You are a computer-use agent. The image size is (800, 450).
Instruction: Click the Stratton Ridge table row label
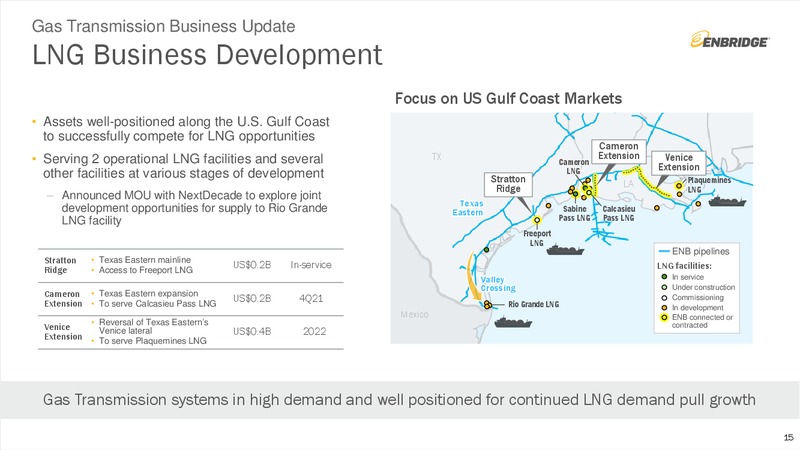click(x=60, y=265)
